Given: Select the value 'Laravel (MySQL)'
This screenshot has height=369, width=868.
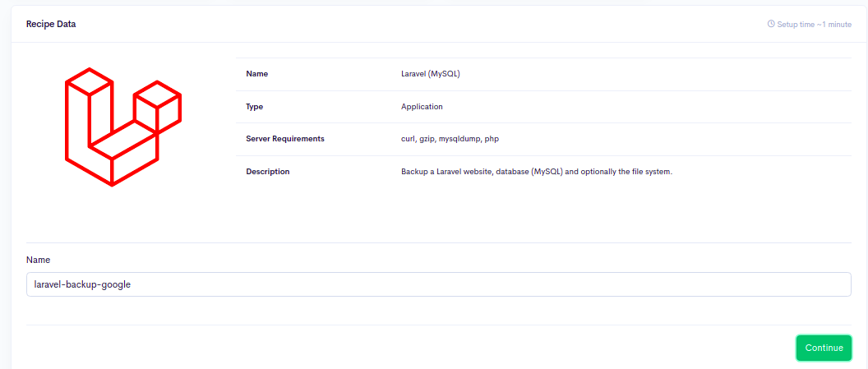Looking at the screenshot, I should (431, 74).
